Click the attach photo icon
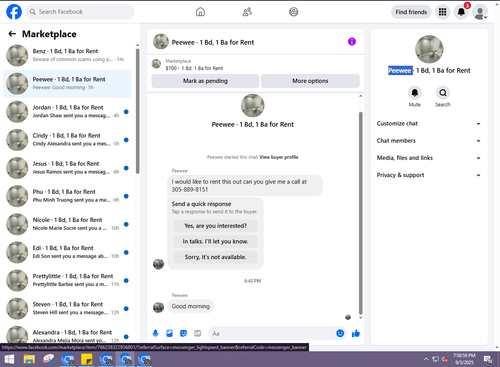 click(169, 333)
